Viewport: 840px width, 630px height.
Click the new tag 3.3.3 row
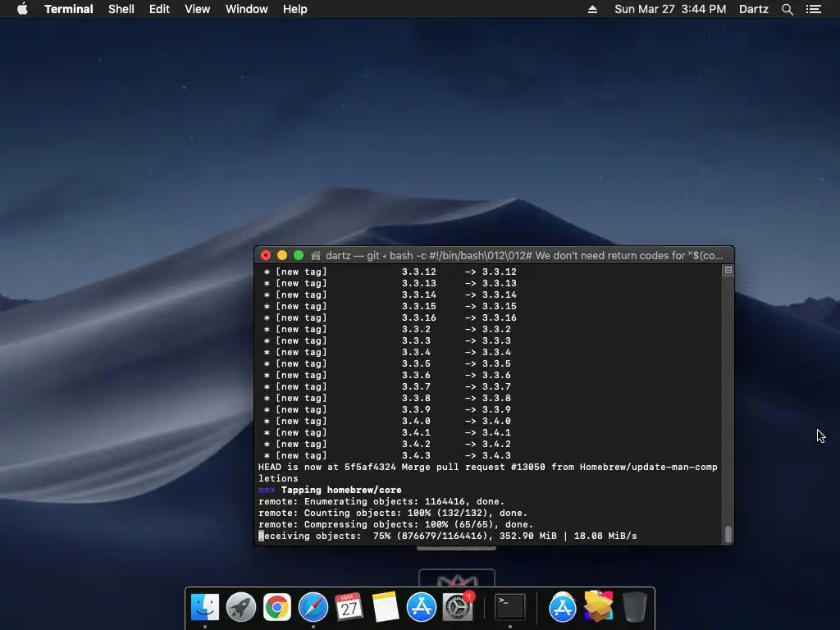pos(387,340)
